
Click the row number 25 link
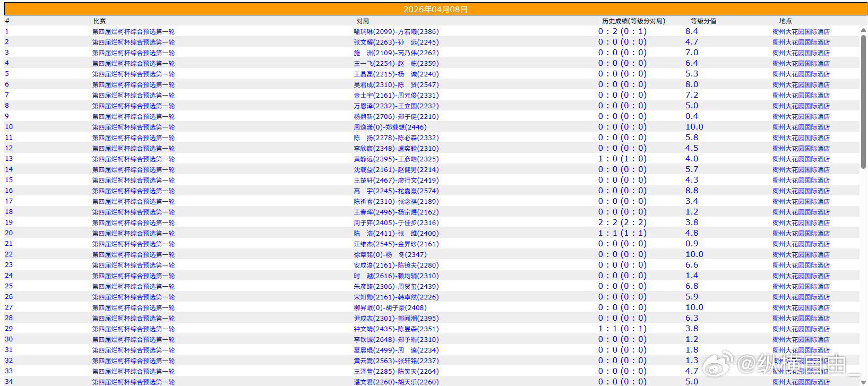pyautogui.click(x=9, y=286)
